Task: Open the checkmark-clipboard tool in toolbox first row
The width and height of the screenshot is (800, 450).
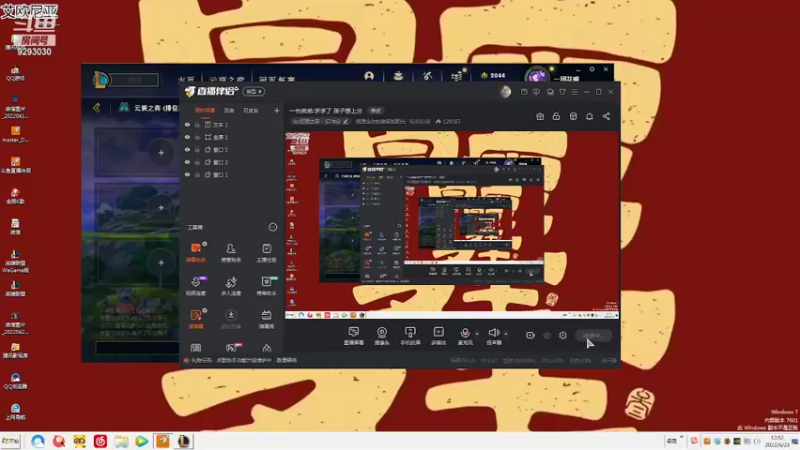Action: pos(266,252)
